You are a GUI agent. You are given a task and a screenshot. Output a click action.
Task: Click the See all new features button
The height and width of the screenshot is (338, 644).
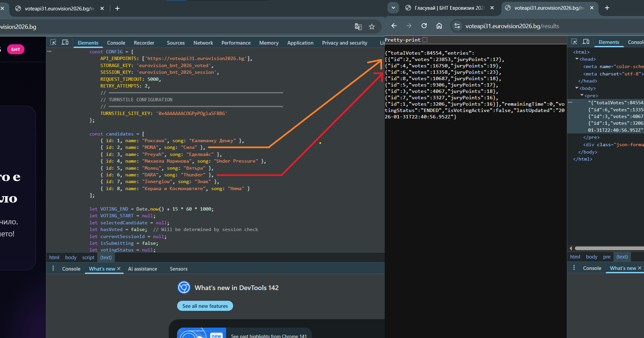[x=205, y=306]
